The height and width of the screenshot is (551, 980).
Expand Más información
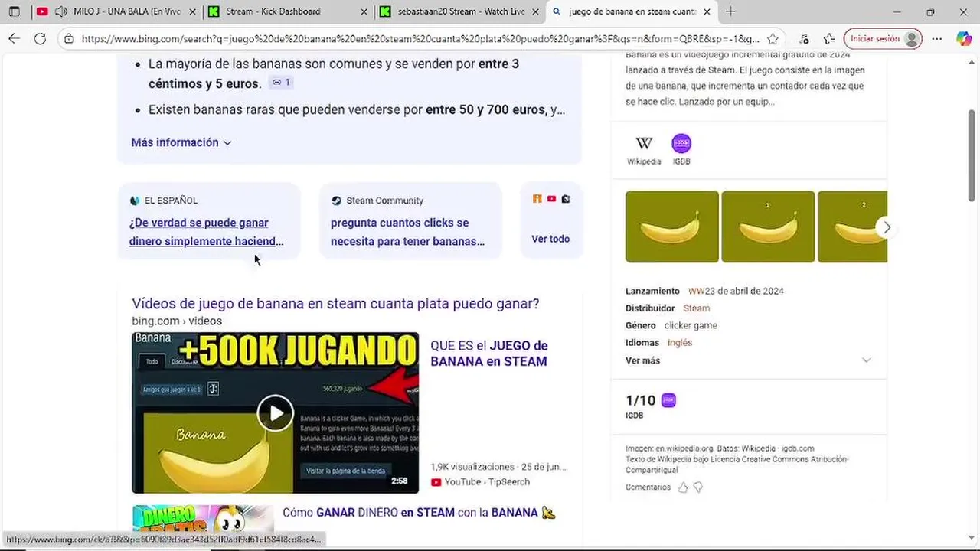[181, 142]
